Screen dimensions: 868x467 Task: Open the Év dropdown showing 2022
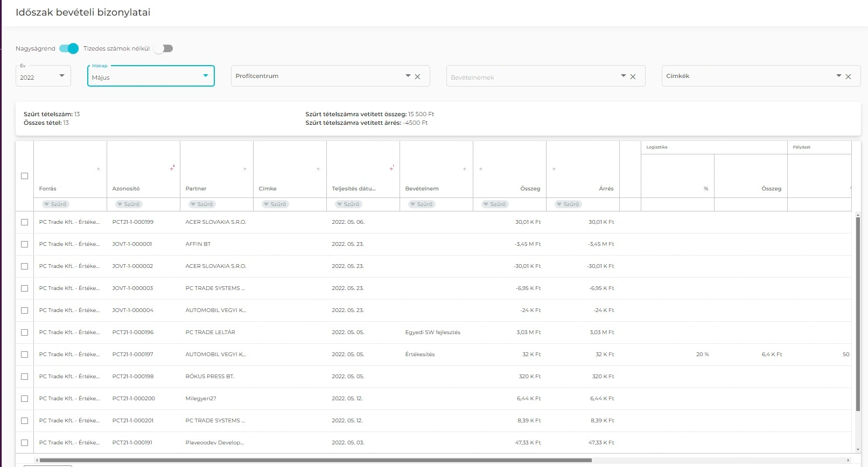pos(43,76)
